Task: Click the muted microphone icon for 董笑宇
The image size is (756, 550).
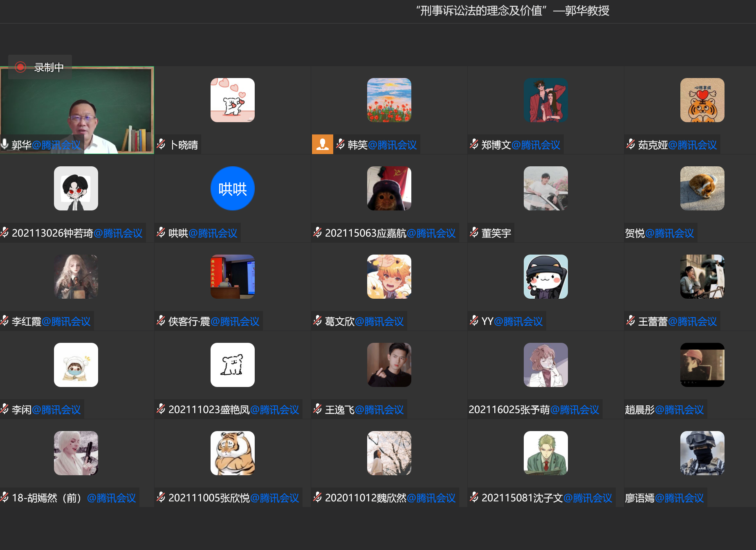Action: pyautogui.click(x=474, y=233)
